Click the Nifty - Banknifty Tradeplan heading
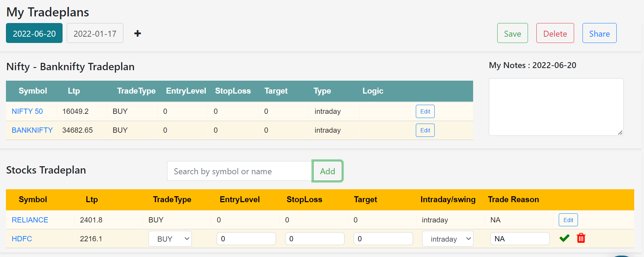 (70, 66)
